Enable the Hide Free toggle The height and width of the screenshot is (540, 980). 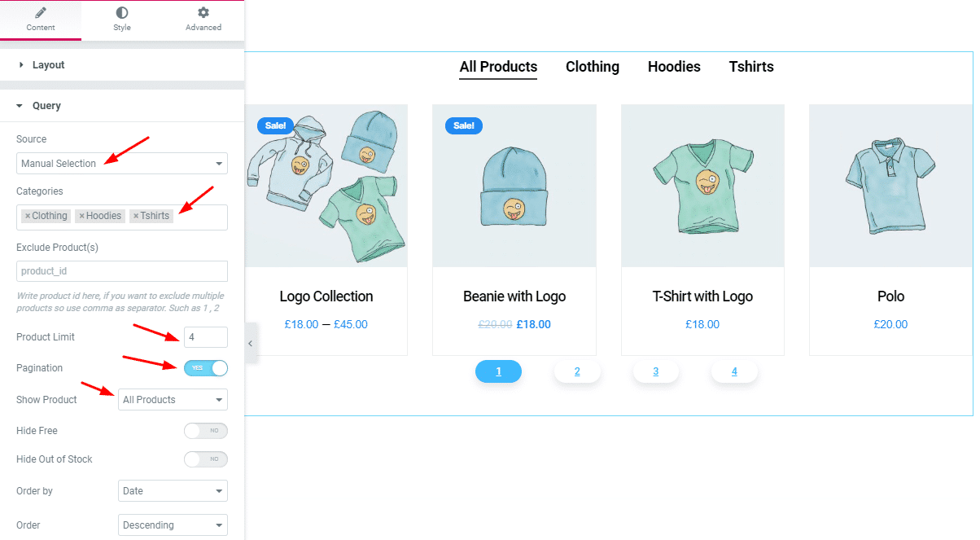tap(206, 431)
